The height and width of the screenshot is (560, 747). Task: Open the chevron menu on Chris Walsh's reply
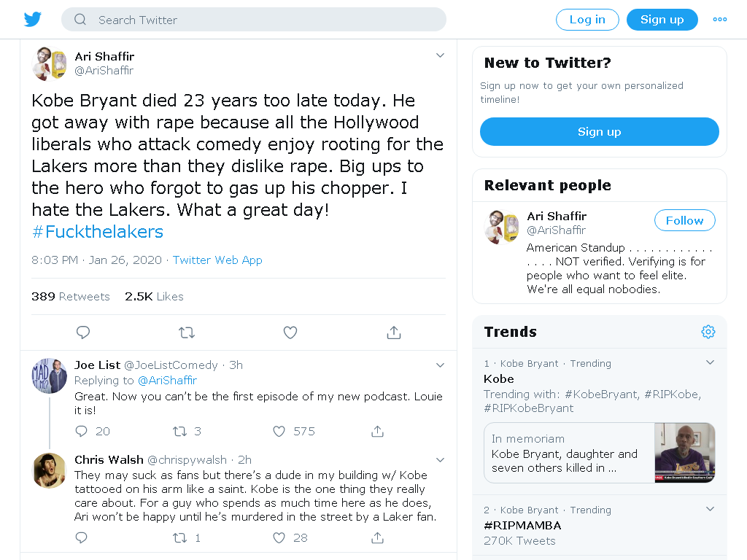440,460
